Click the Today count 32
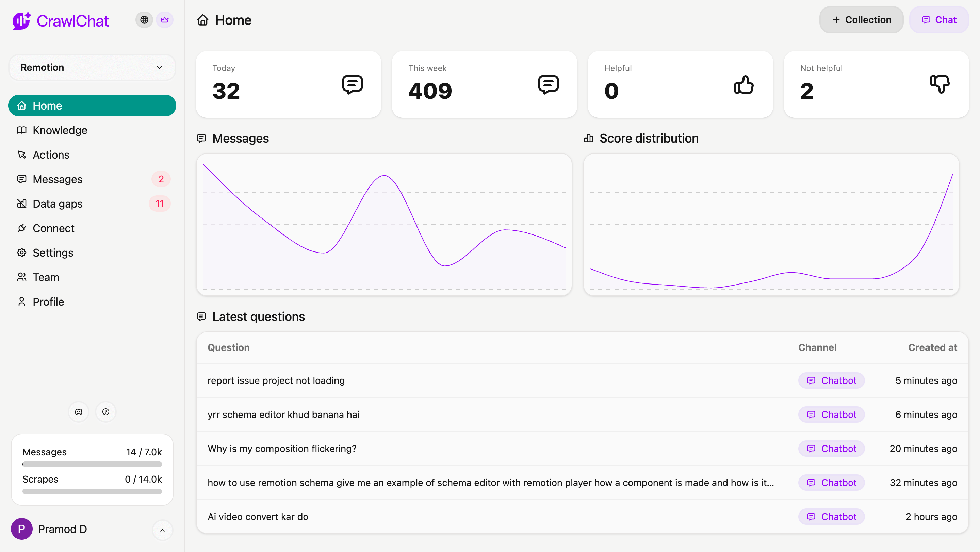This screenshot has height=552, width=980. coord(226,91)
